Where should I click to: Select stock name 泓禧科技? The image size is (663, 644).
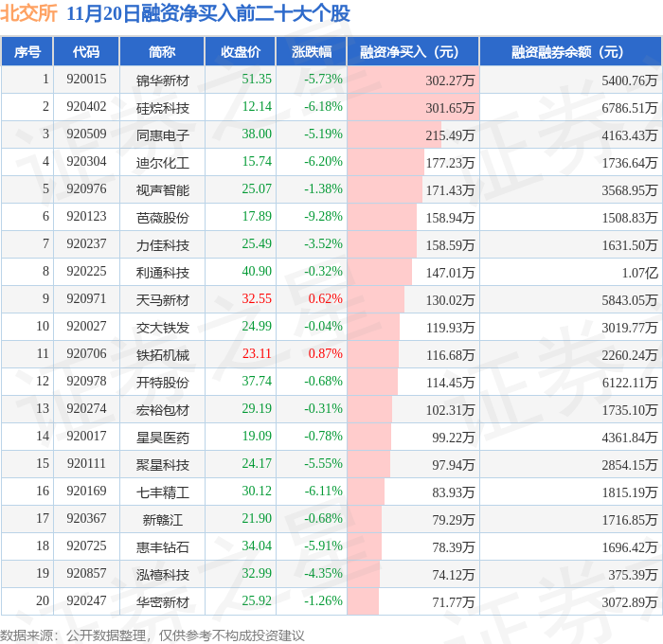(x=162, y=575)
